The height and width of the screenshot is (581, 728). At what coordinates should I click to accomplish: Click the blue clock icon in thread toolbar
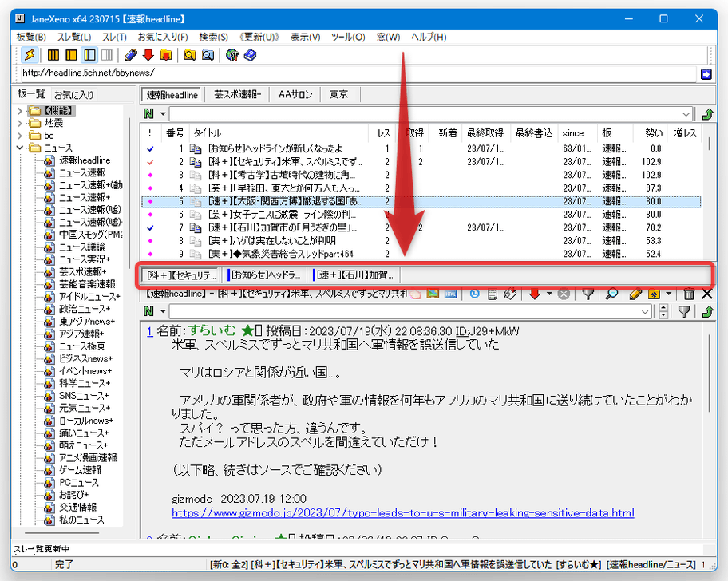pyautogui.click(x=474, y=294)
